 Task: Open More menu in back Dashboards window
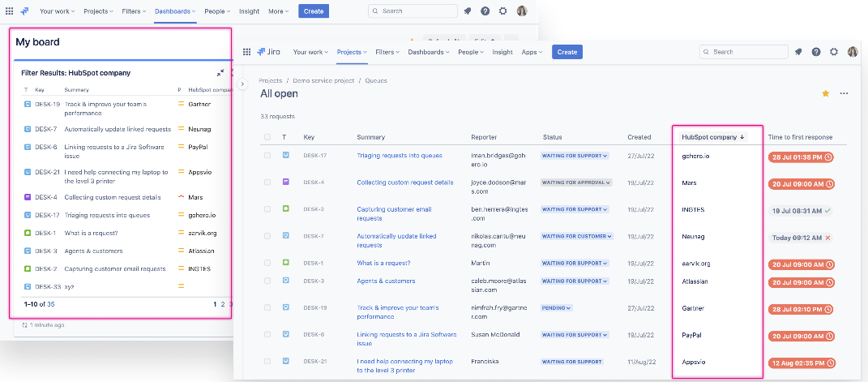tap(279, 11)
